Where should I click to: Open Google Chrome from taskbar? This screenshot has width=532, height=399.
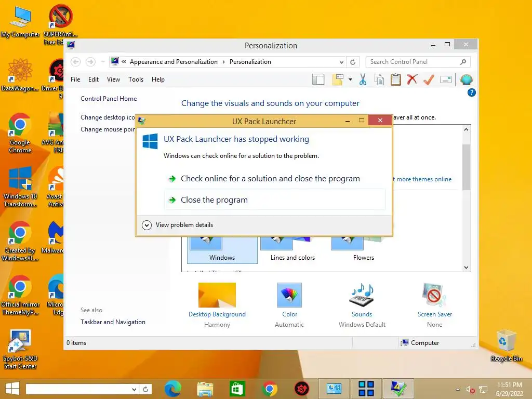coord(270,389)
